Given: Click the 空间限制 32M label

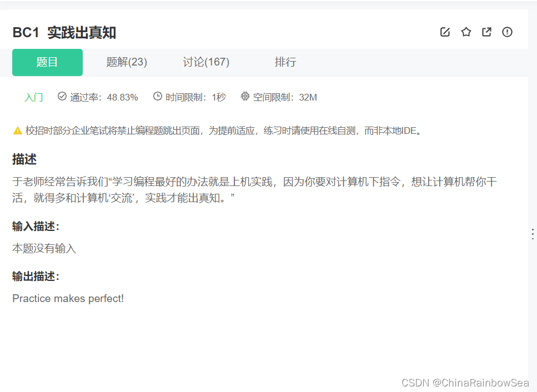Looking at the screenshot, I should 285,98.
